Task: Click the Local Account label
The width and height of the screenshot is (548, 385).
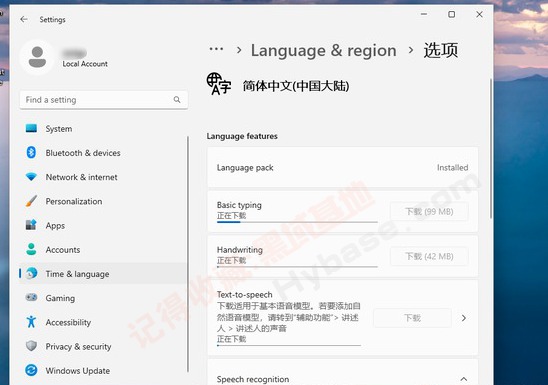Action: click(85, 64)
